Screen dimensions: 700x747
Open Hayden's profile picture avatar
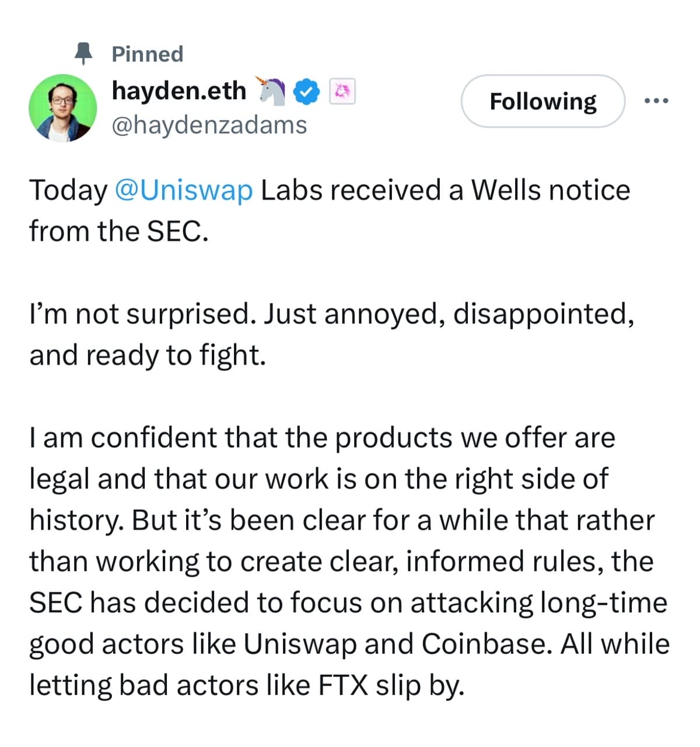62,108
